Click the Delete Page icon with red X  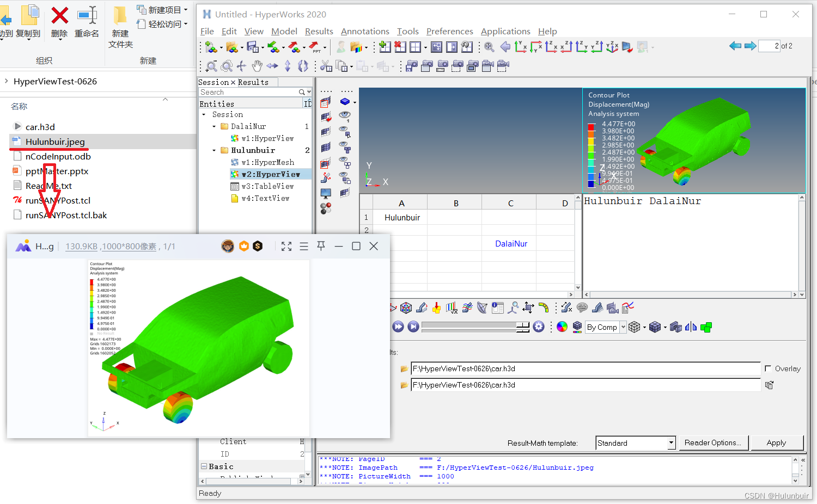(x=400, y=47)
